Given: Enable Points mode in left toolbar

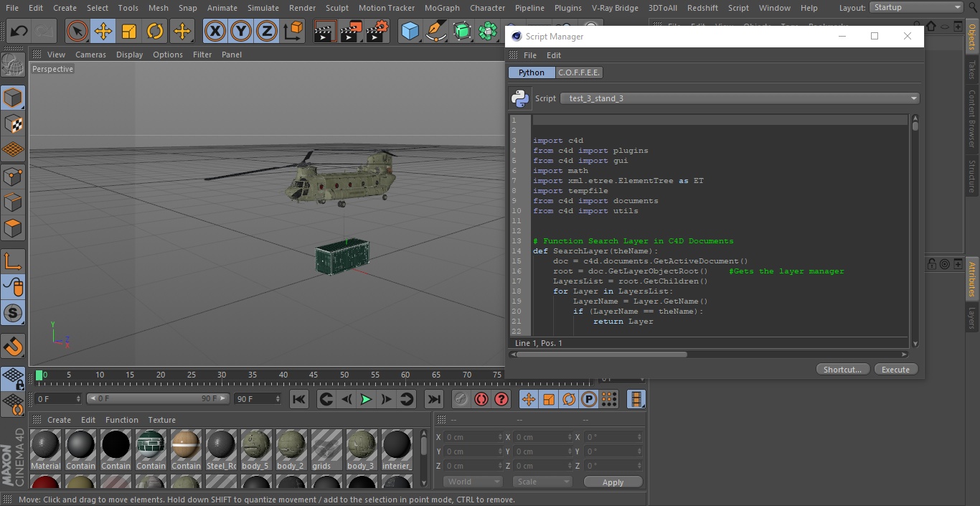Looking at the screenshot, I should (x=13, y=176).
